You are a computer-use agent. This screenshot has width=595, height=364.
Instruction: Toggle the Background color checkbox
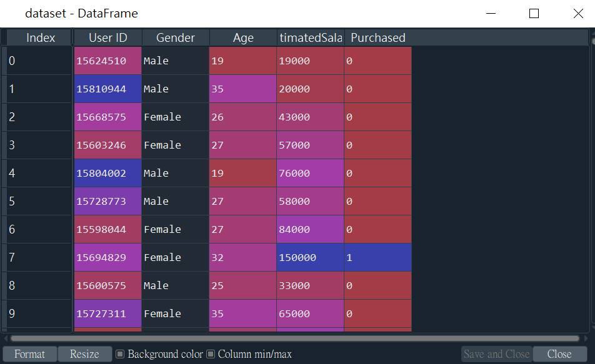point(120,354)
